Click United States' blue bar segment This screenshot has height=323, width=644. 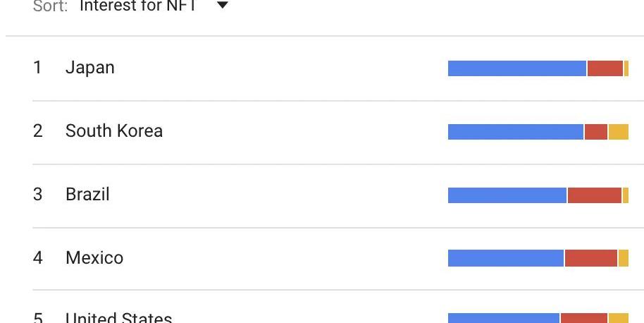click(x=503, y=318)
